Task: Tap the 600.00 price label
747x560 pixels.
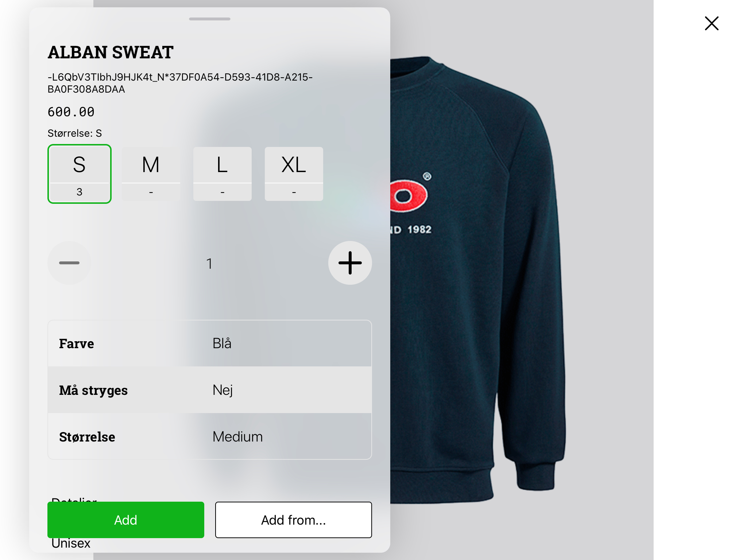Action: 71,112
